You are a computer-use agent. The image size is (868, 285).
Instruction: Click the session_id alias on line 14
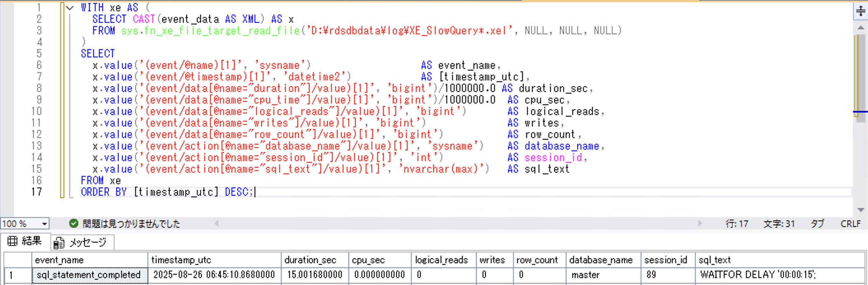pyautogui.click(x=553, y=158)
